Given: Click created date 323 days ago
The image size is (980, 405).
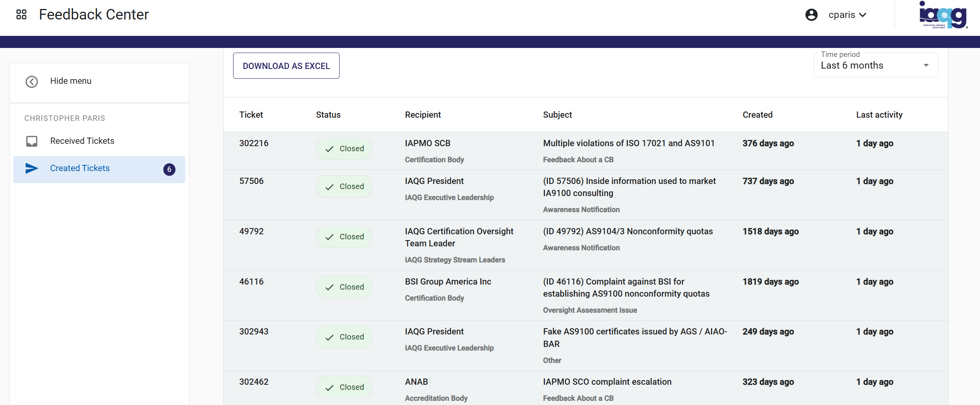Looking at the screenshot, I should tap(768, 382).
